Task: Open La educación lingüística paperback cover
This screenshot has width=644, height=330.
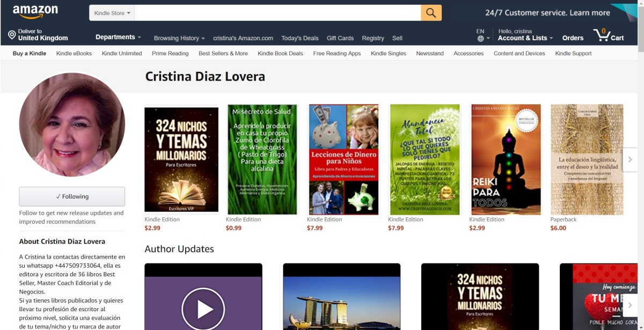Action: click(x=587, y=159)
